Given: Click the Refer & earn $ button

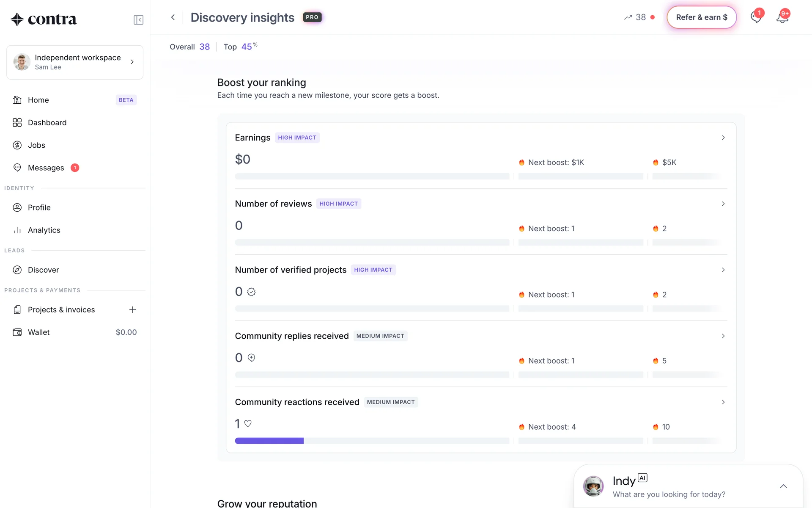Looking at the screenshot, I should 702,17.
